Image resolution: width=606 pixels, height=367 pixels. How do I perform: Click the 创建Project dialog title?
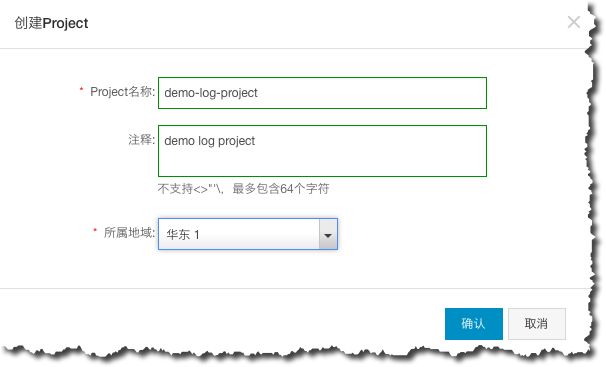coord(51,23)
